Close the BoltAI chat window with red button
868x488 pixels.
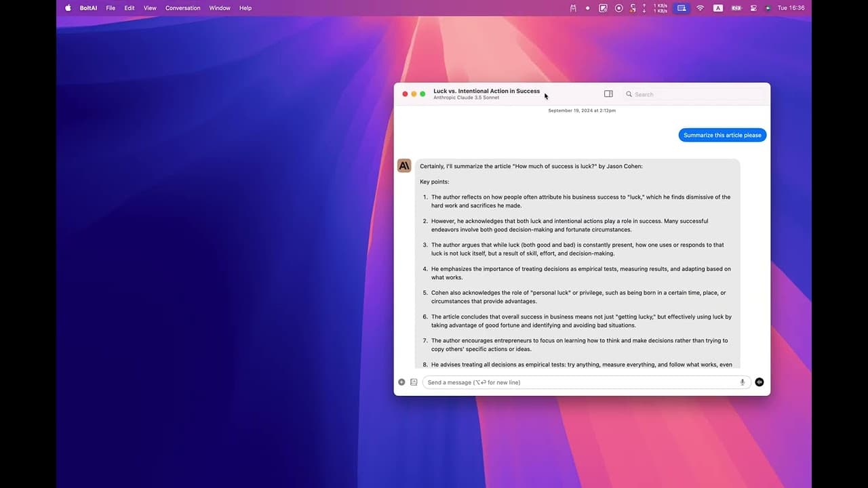click(x=405, y=94)
